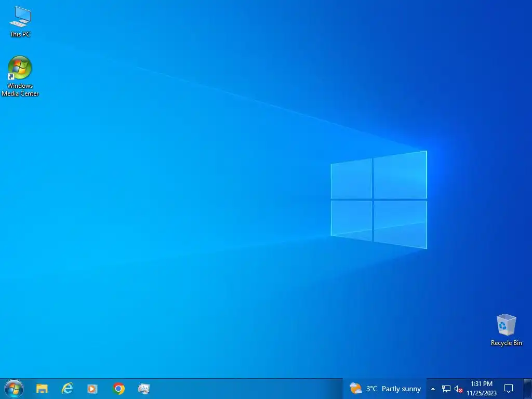532x399 pixels.
Task: Select the This PC desktop icon
Action: coord(20,22)
